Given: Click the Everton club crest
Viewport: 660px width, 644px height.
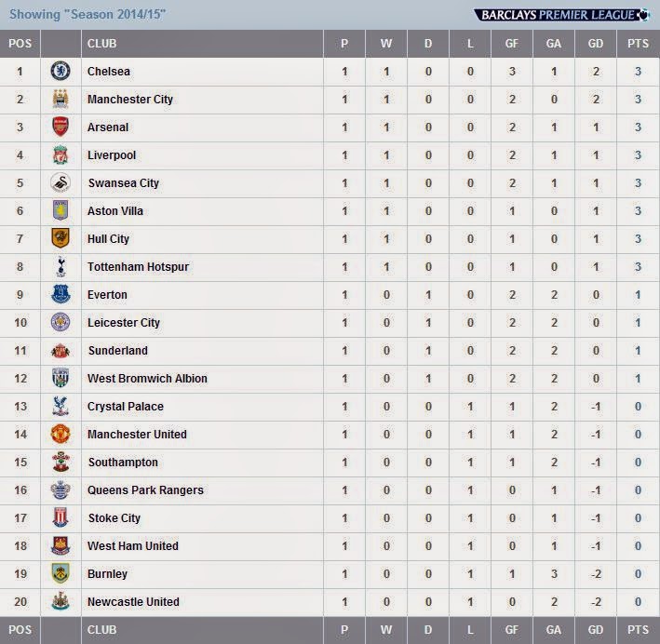Looking at the screenshot, I should pyautogui.click(x=61, y=294).
